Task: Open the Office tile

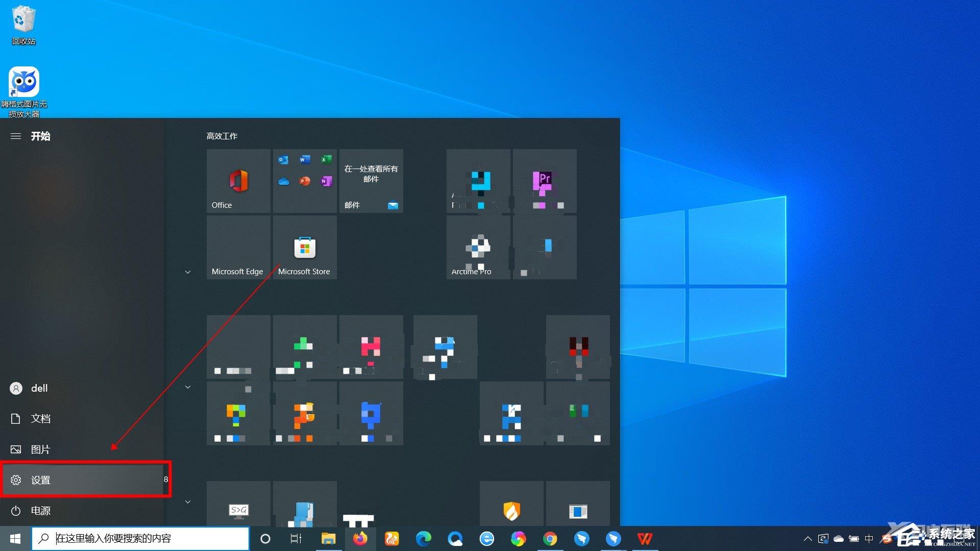Action: click(x=238, y=181)
